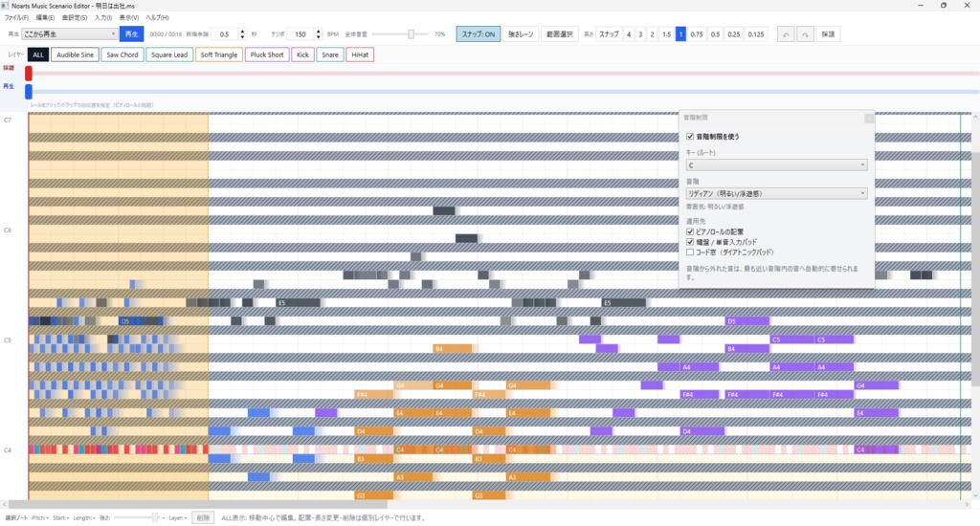980x526 pixels.
Task: Click the horizontal scrollbar thumb
Action: 197,503
